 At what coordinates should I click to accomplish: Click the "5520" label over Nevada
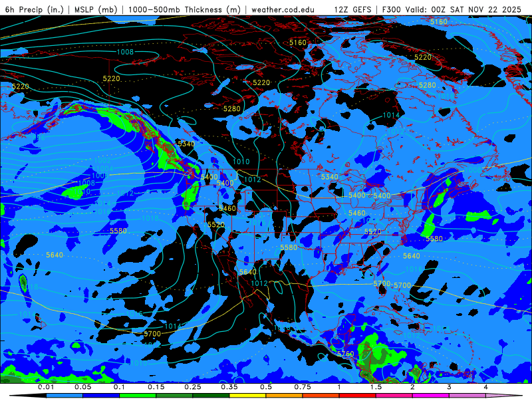tap(216, 225)
